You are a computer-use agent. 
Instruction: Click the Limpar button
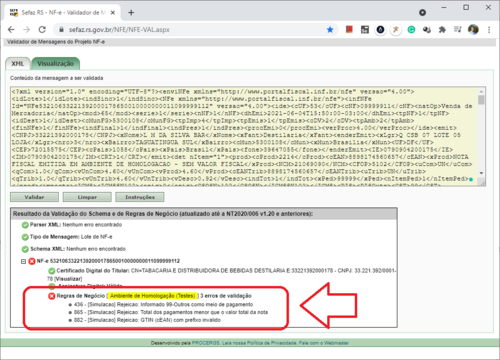(x=87, y=197)
